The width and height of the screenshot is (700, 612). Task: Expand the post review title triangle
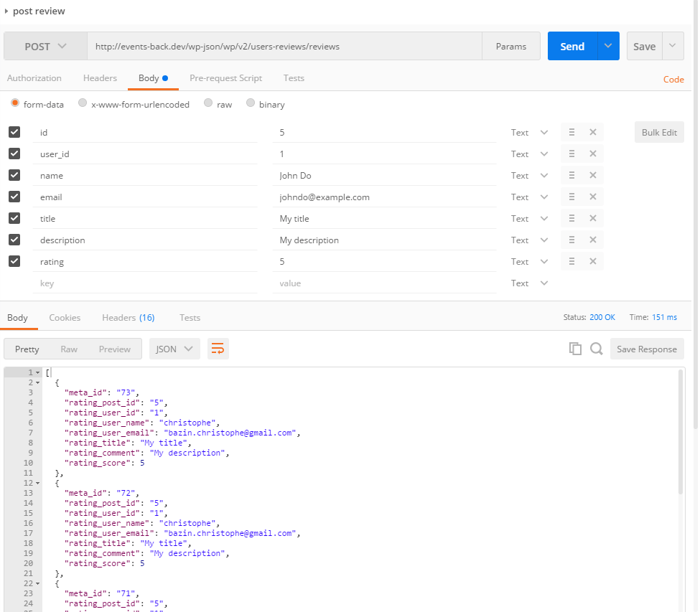click(6, 11)
